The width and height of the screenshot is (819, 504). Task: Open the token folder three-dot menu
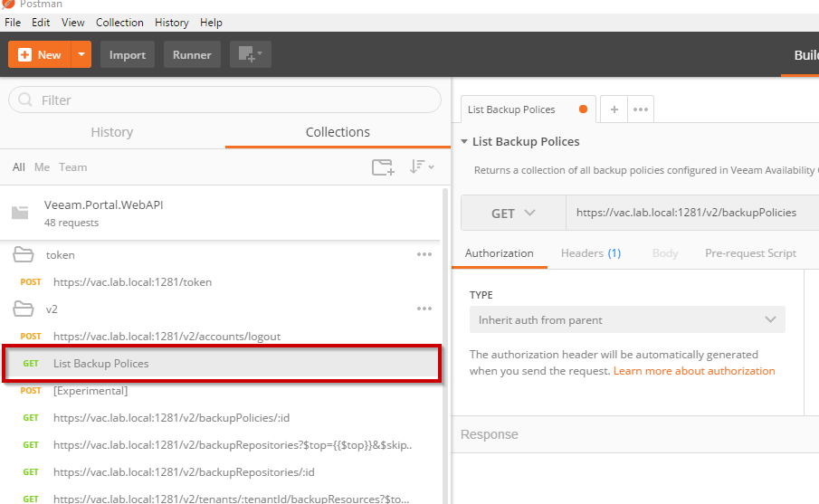point(424,254)
